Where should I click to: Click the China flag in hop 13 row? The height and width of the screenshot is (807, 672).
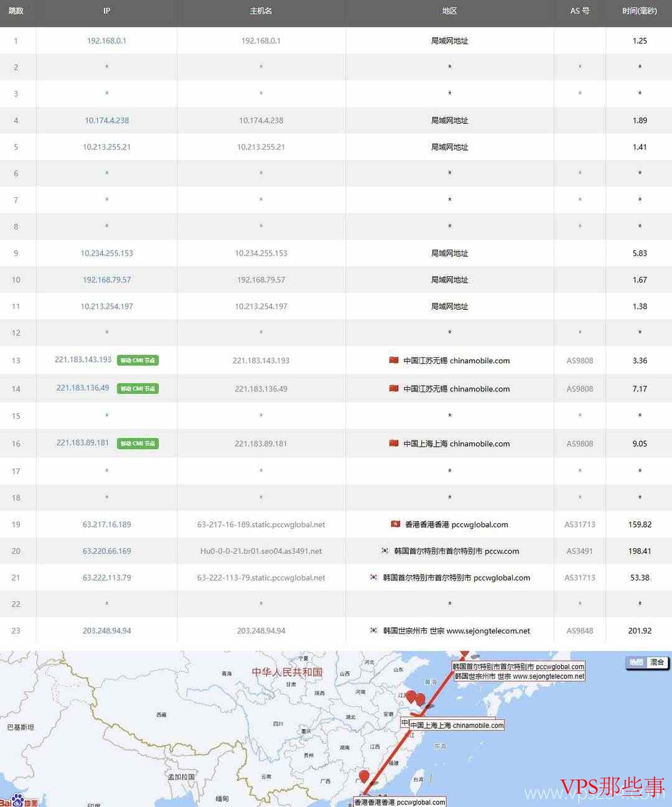(x=393, y=360)
